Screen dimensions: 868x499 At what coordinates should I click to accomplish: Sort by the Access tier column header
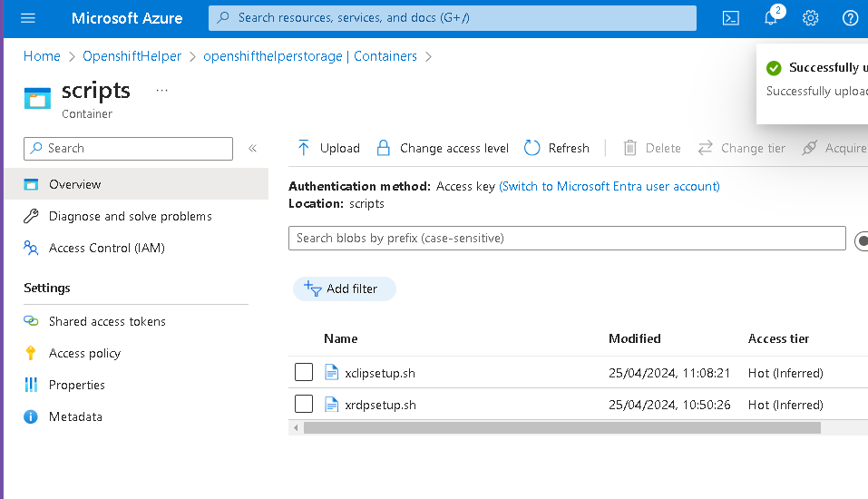tap(778, 338)
